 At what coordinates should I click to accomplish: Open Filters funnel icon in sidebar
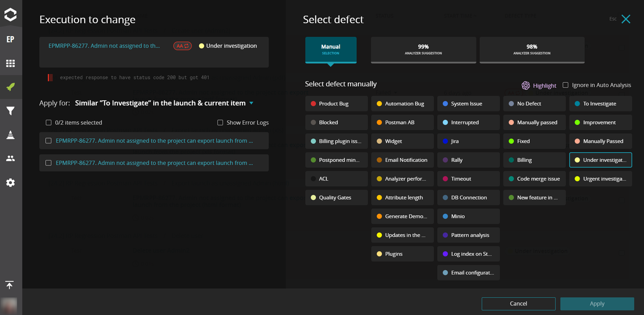[10, 111]
